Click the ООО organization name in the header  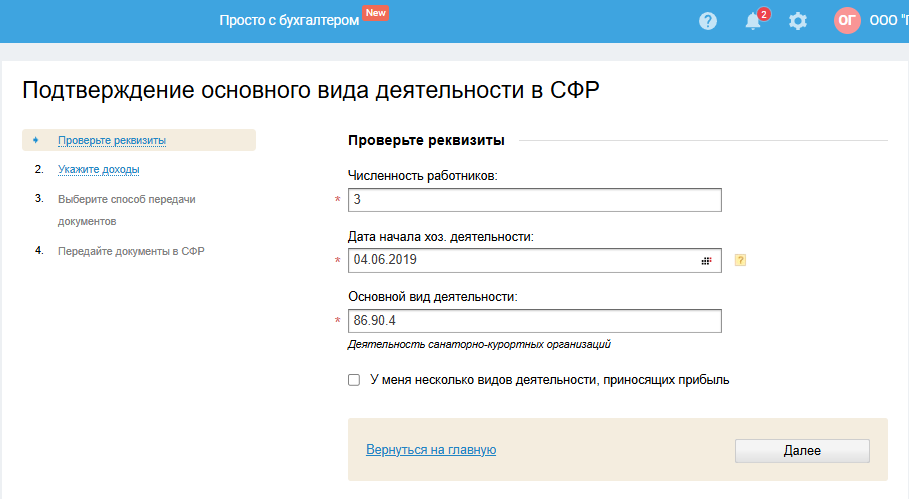click(888, 21)
